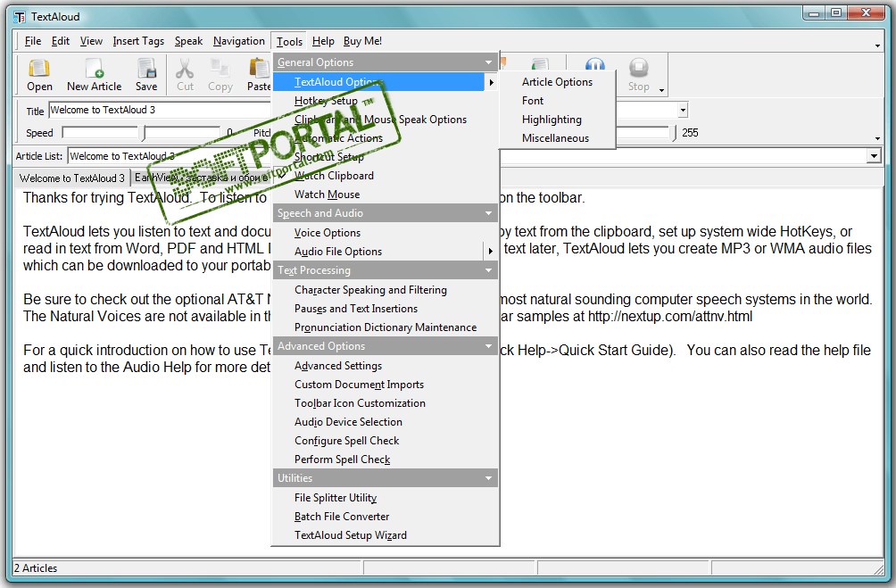Open the Navigation menu
Viewport: 896px width, 588px height.
point(239,41)
